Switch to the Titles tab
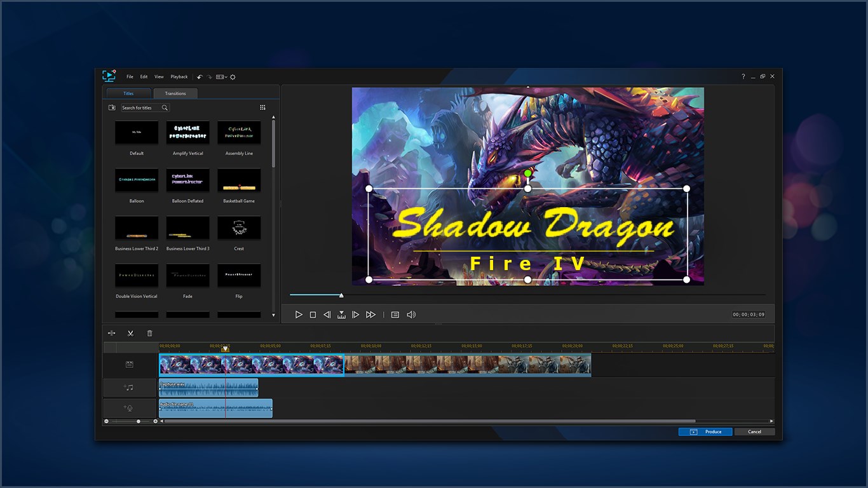Viewport: 868px width, 488px height. pyautogui.click(x=128, y=93)
